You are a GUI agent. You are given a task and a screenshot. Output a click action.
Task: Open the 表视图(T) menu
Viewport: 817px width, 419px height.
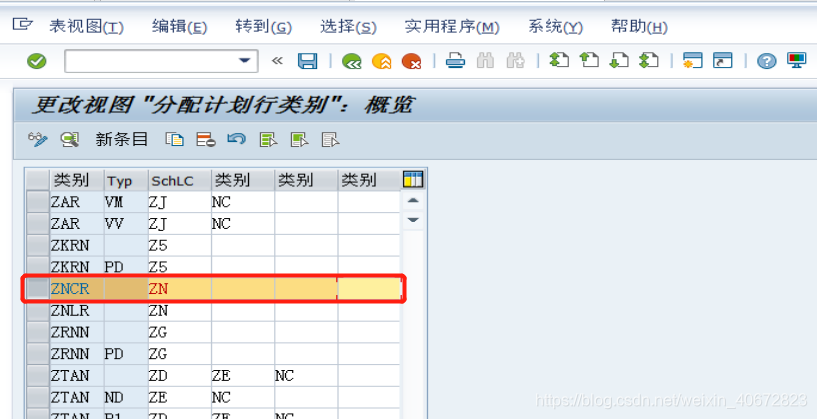click(86, 26)
